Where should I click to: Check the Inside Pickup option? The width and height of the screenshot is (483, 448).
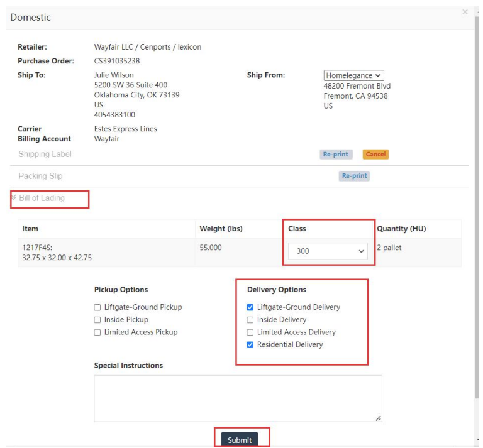tap(97, 320)
